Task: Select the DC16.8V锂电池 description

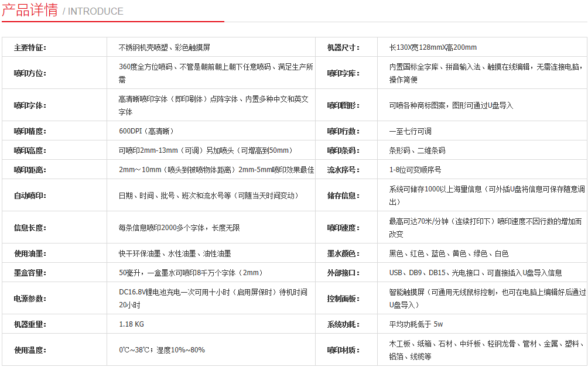Action: [x=213, y=299]
